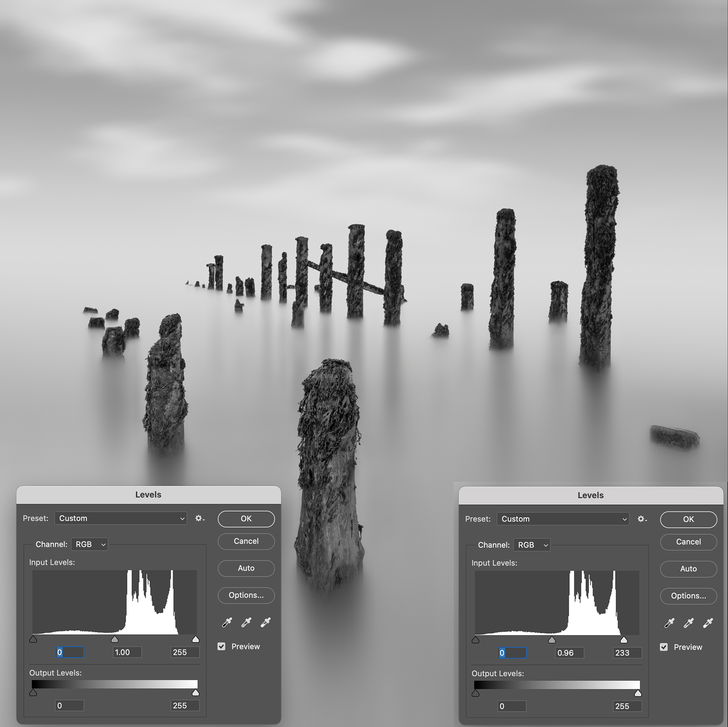Click the 0.96 midtone input field
This screenshot has width=728, height=727.
pos(569,653)
